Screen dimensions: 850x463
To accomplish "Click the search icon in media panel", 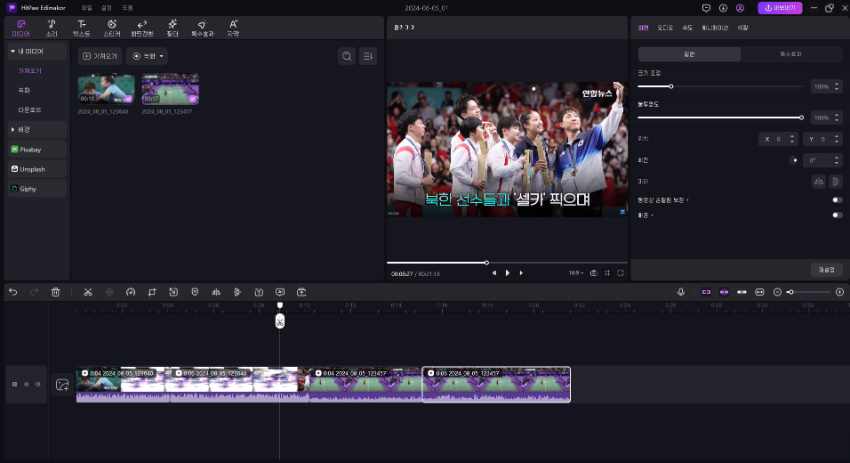I will click(x=346, y=56).
